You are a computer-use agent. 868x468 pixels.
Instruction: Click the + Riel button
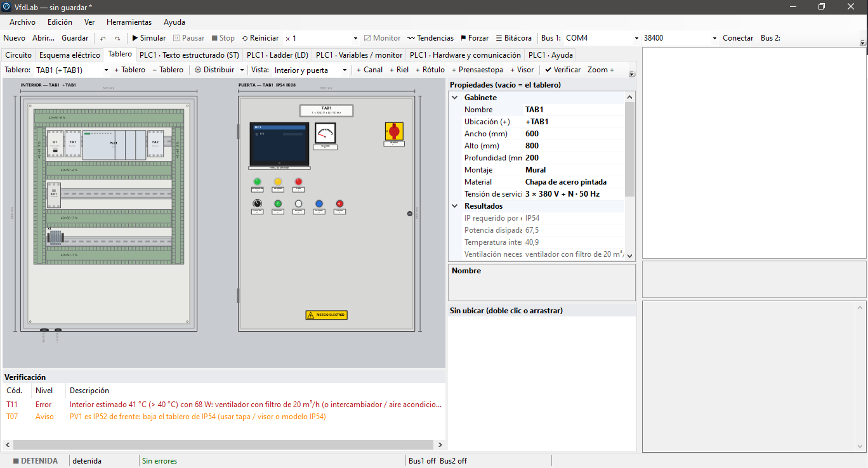click(x=398, y=70)
